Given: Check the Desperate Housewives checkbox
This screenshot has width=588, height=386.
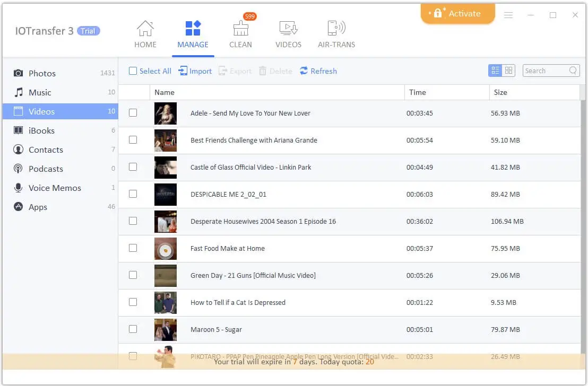Looking at the screenshot, I should pos(133,221).
